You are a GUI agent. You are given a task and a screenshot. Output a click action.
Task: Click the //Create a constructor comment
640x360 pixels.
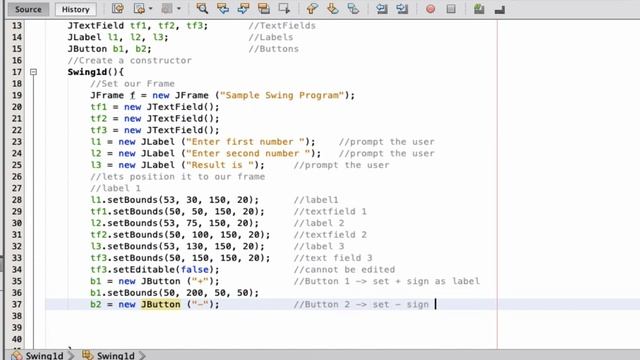[129, 60]
